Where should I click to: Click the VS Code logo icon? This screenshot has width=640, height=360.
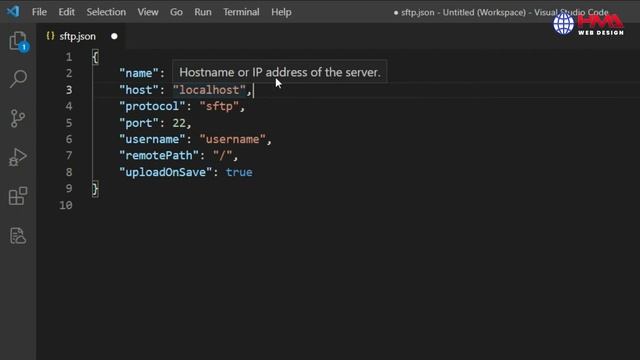coord(13,11)
